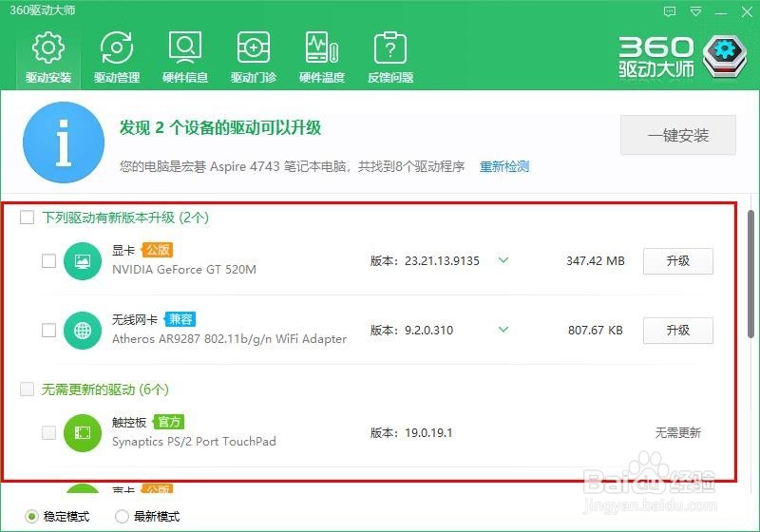Click the Synaptics PS/2 Port TouchPad text

[194, 442]
